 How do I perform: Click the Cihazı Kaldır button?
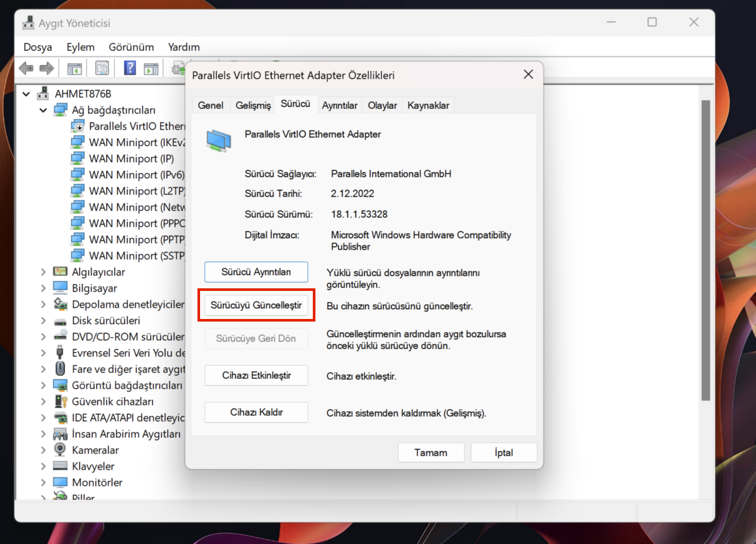pos(256,412)
